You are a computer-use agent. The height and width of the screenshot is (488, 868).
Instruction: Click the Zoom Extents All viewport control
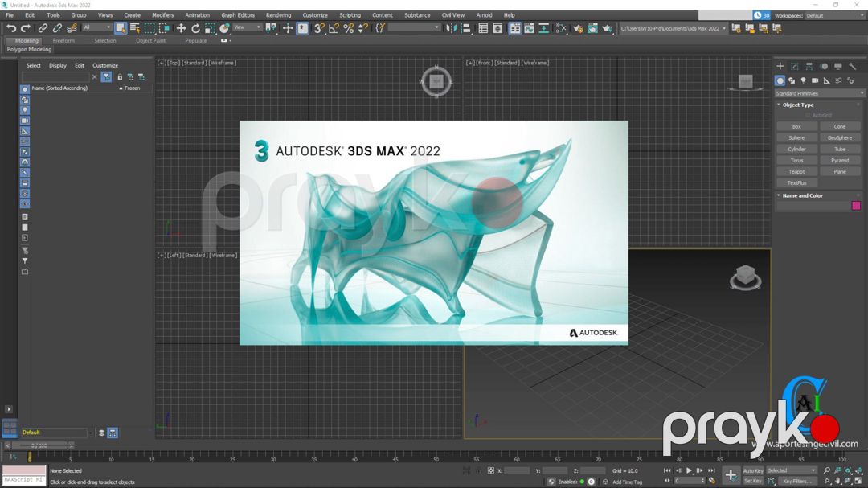tap(858, 470)
